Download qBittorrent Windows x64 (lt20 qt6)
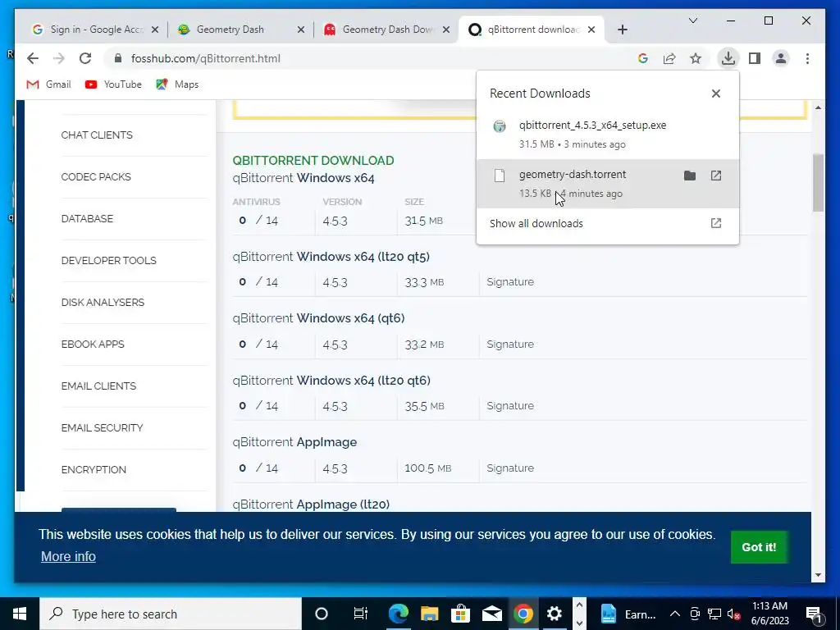 [x=331, y=381]
